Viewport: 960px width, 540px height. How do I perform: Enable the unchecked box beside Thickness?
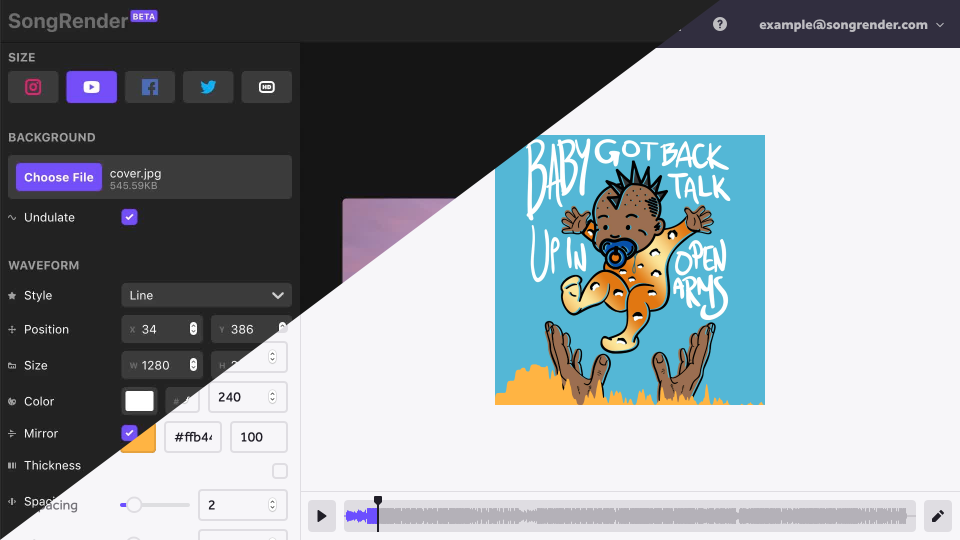(280, 471)
